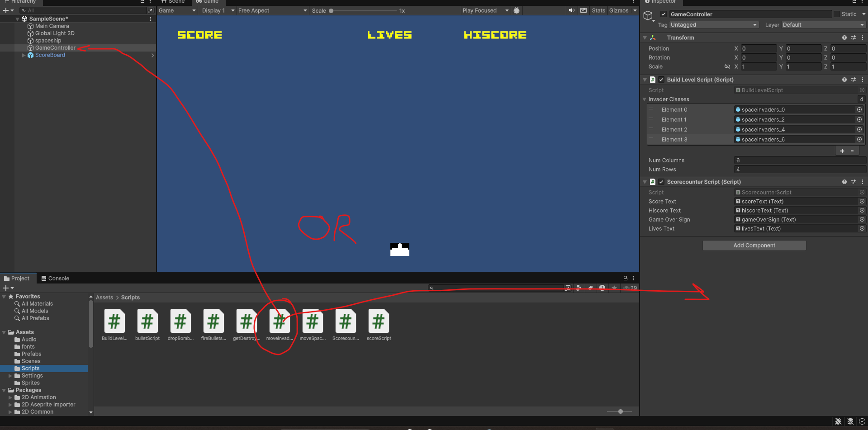Image resolution: width=868 pixels, height=430 pixels.
Task: Open help for Build Level Script
Action: point(844,80)
